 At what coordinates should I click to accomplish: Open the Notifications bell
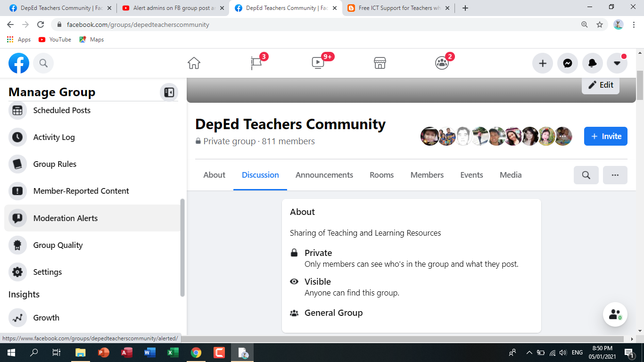(593, 63)
